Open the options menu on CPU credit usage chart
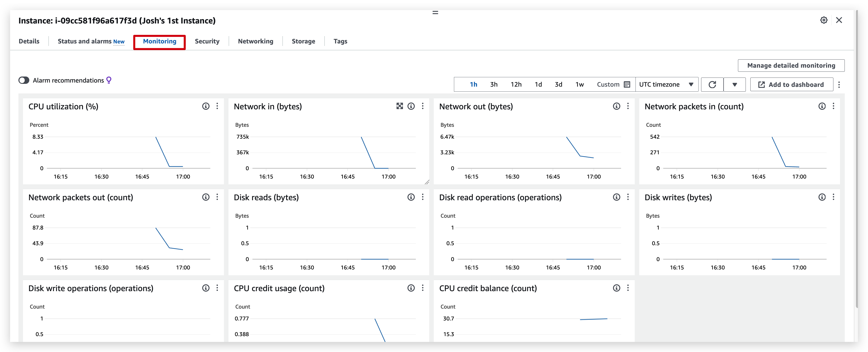868x352 pixels. point(423,288)
